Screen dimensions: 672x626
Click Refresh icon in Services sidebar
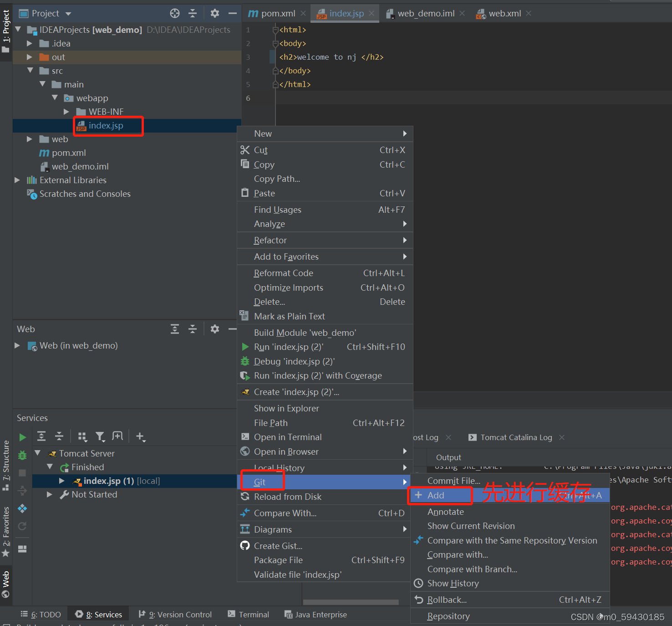click(22, 526)
